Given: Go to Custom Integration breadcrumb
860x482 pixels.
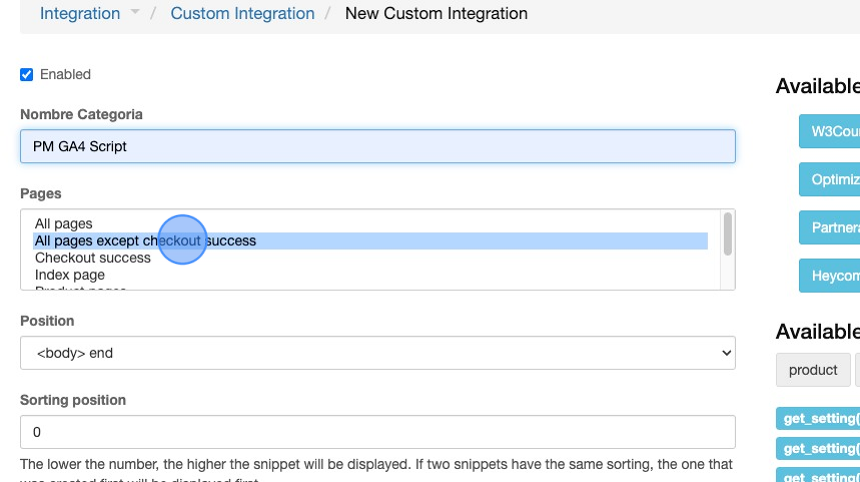Looking at the screenshot, I should tap(242, 14).
